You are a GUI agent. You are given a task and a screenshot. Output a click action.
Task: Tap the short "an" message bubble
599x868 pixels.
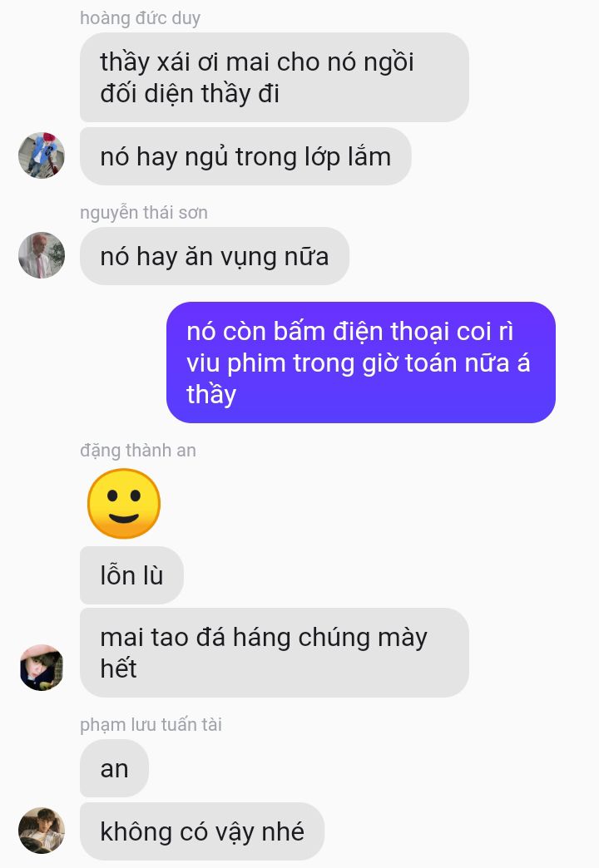[x=114, y=768]
